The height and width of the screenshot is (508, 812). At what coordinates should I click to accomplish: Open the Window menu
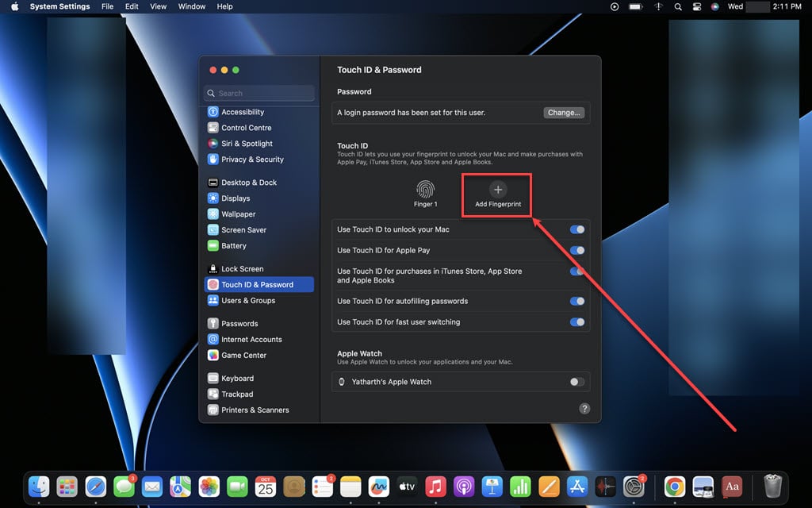(x=191, y=6)
